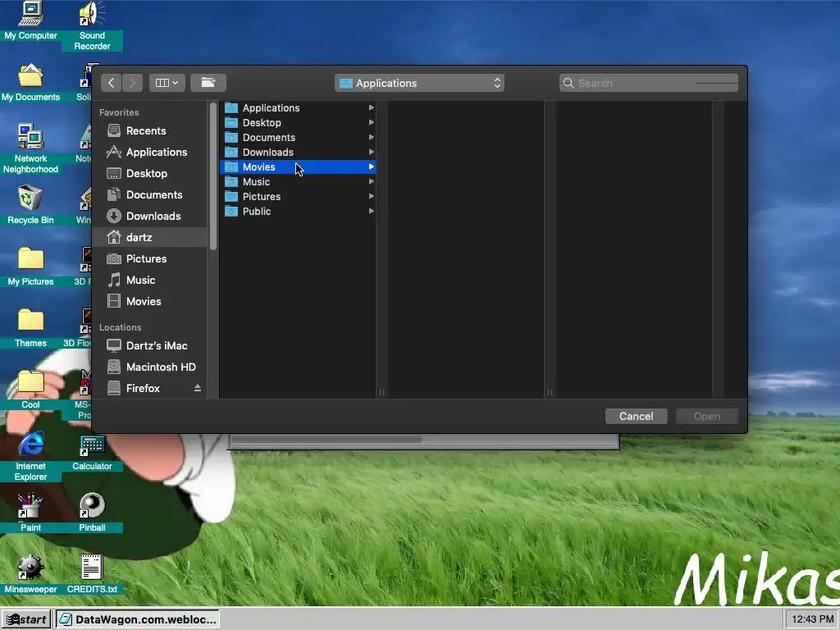This screenshot has height=630, width=840.
Task: Select Music in the Favorites sidebar
Action: coord(149,281)
